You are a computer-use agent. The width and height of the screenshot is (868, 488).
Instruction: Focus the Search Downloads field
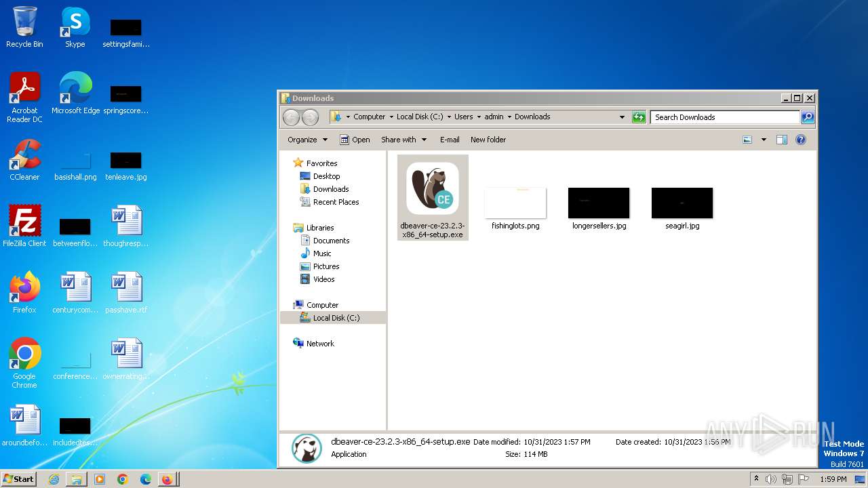coord(725,117)
